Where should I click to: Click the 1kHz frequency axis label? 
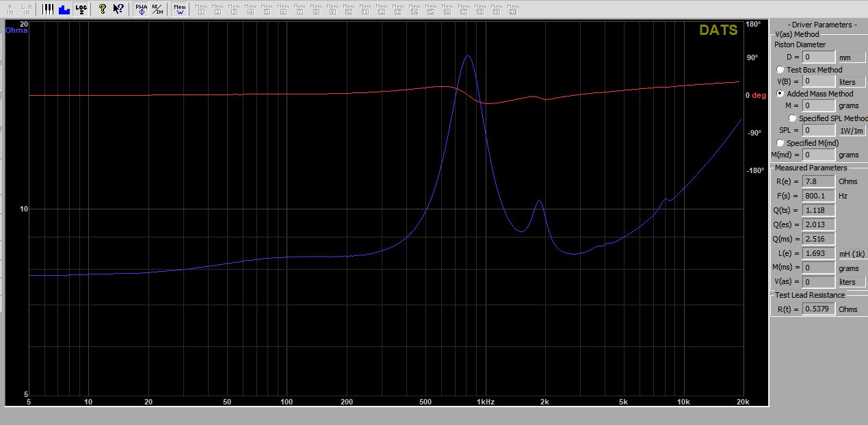486,402
